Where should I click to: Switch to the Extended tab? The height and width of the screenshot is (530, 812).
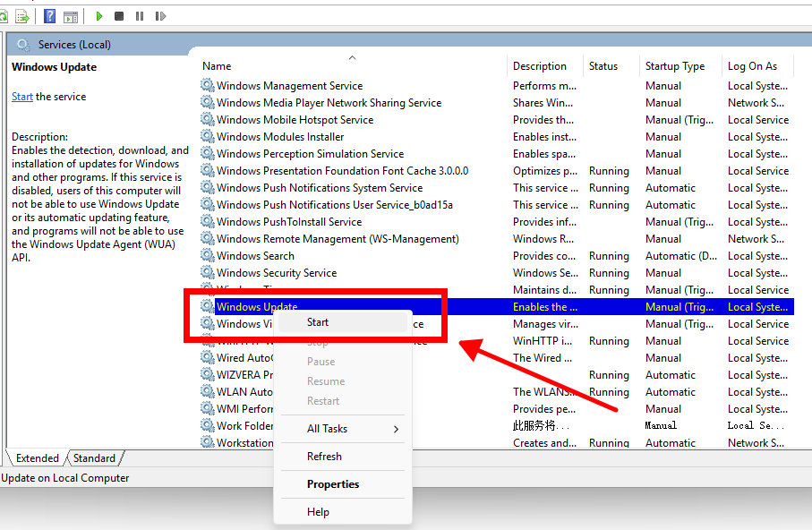(x=38, y=458)
